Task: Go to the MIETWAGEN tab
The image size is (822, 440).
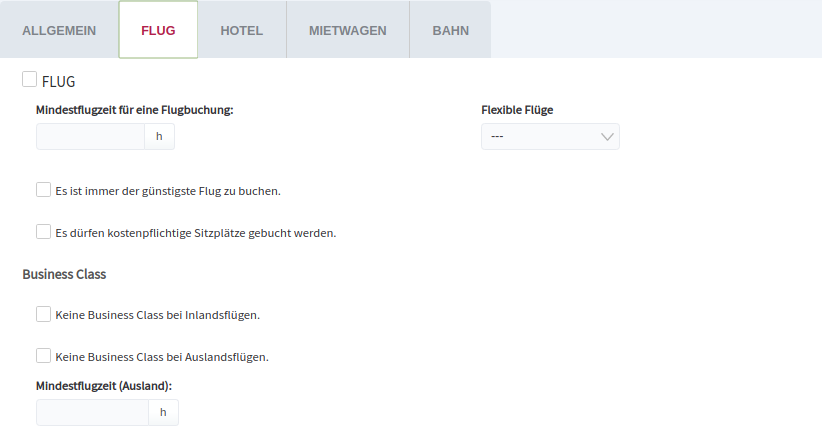Action: [x=348, y=30]
